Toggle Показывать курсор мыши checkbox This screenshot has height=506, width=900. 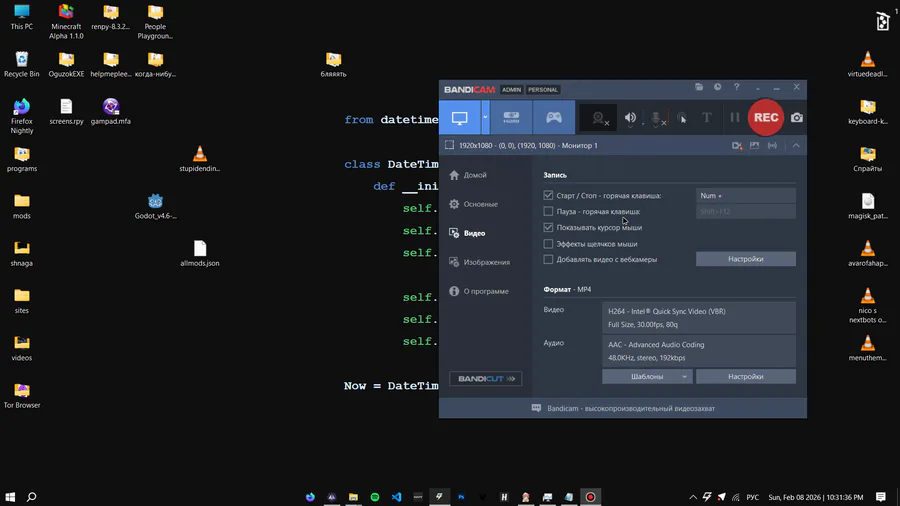click(x=548, y=228)
